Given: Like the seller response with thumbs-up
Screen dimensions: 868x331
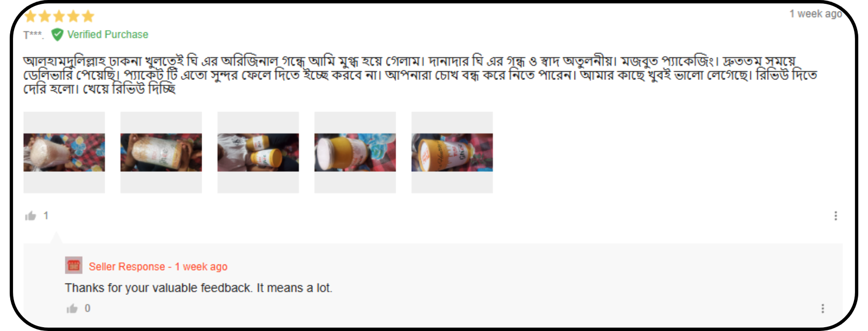Looking at the screenshot, I should pyautogui.click(x=72, y=309).
